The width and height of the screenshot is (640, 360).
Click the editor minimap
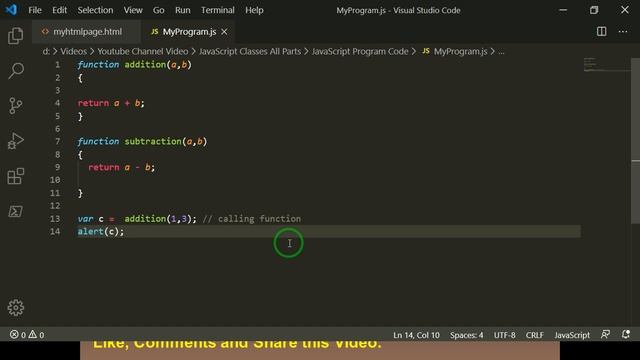(x=607, y=65)
